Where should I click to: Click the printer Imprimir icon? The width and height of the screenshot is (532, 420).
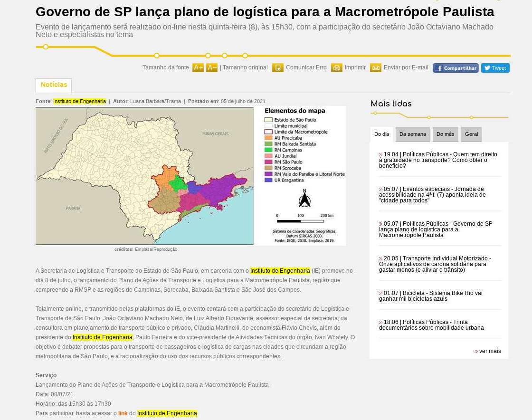[337, 68]
